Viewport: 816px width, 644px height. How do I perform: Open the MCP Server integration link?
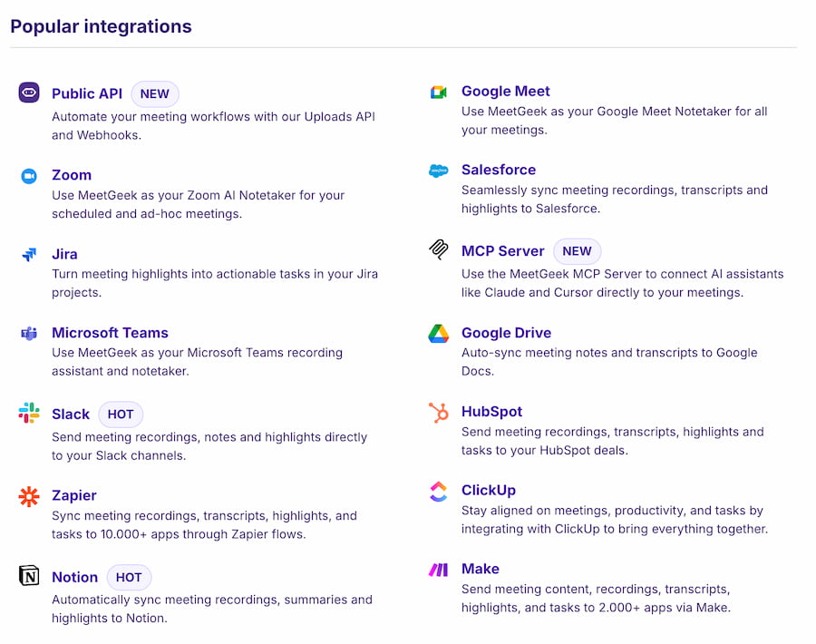coord(502,251)
